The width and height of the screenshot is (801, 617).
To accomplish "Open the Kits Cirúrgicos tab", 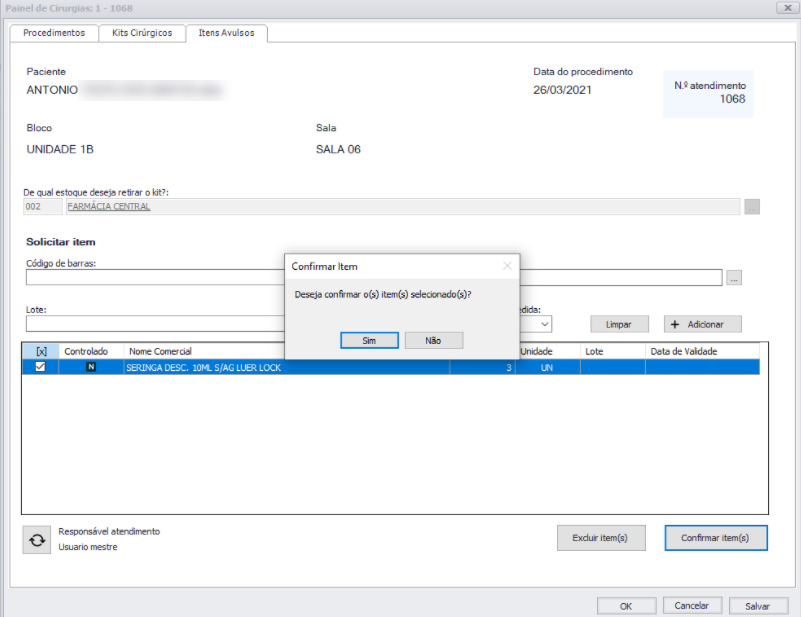I will pyautogui.click(x=142, y=33).
